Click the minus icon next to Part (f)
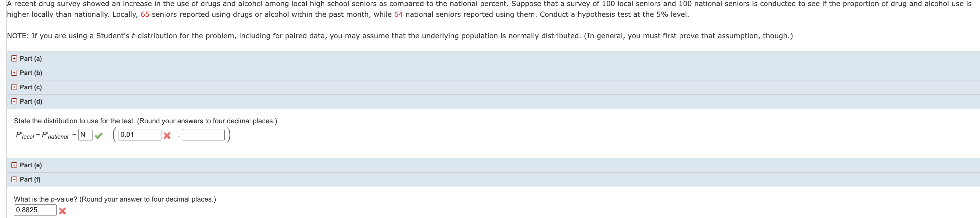Viewport: 980px width, 218px height. (x=14, y=179)
